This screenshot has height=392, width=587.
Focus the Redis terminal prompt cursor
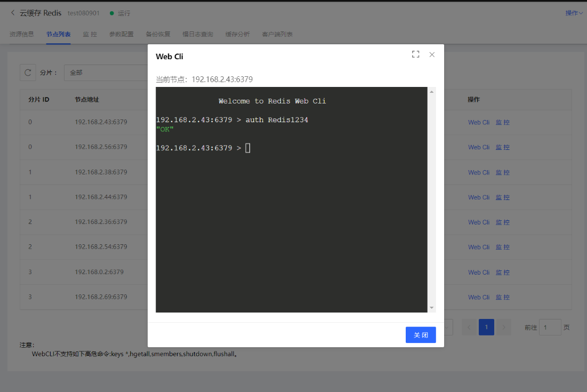pyautogui.click(x=247, y=148)
